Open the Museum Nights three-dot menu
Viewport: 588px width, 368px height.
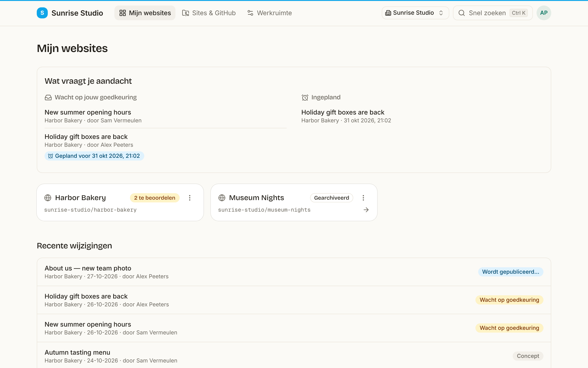363,198
